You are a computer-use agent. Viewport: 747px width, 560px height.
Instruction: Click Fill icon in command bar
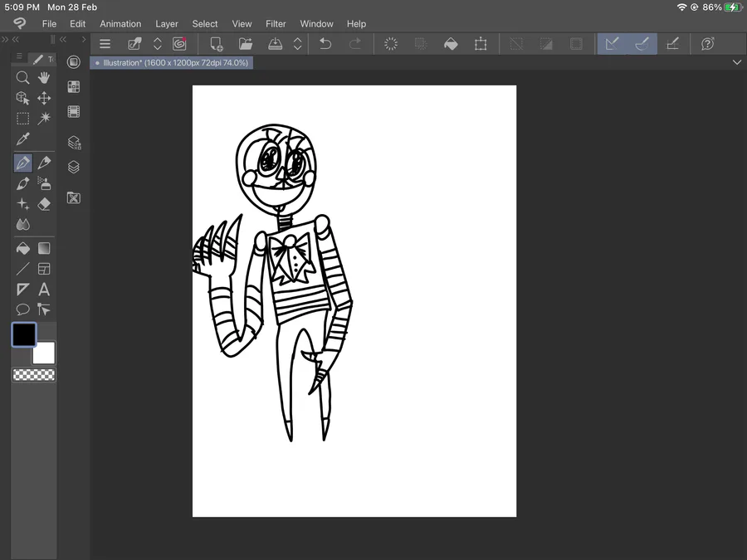(451, 44)
